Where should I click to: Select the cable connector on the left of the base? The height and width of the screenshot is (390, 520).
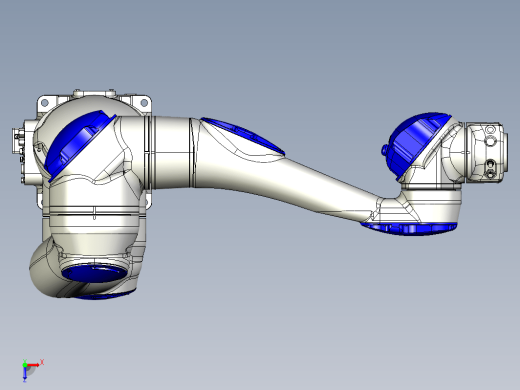tap(17, 141)
